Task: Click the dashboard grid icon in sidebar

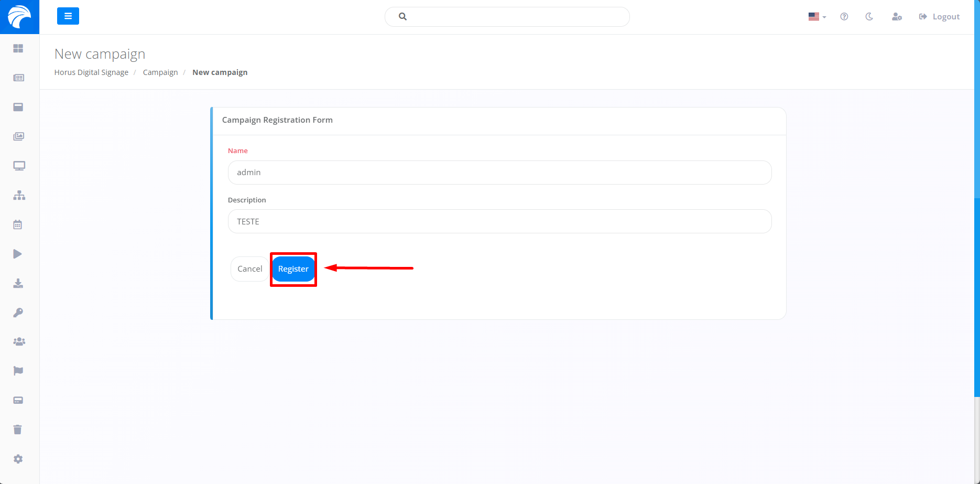Action: click(x=18, y=48)
